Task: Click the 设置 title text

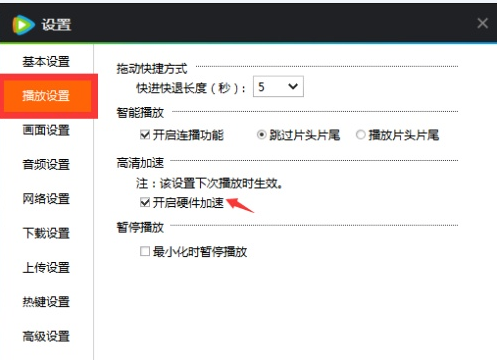Action: click(56, 25)
